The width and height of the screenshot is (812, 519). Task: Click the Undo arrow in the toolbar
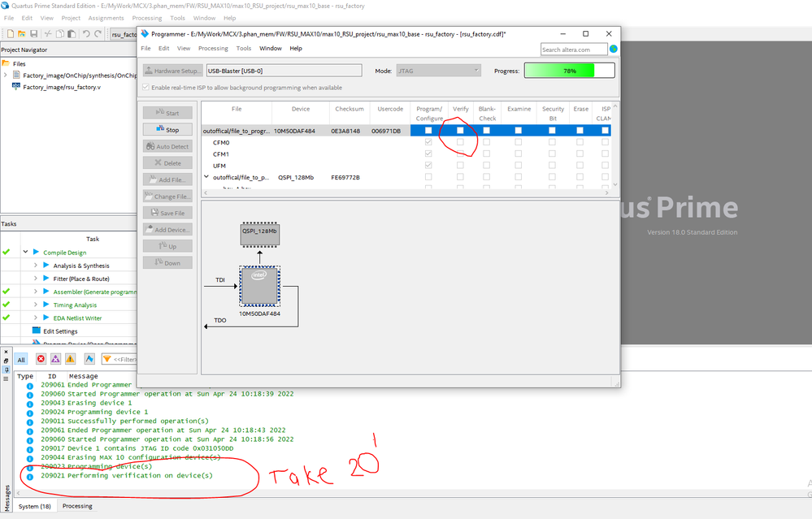(85, 33)
